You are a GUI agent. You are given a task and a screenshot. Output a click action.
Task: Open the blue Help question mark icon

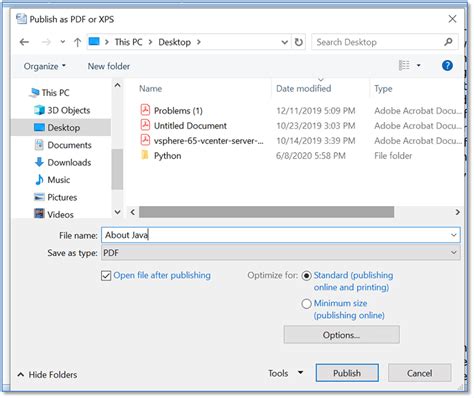pos(447,66)
